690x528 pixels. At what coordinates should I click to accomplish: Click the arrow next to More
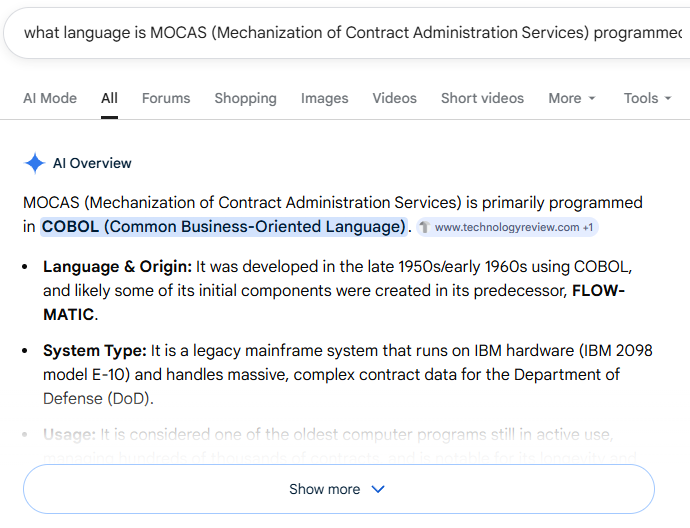[592, 99]
